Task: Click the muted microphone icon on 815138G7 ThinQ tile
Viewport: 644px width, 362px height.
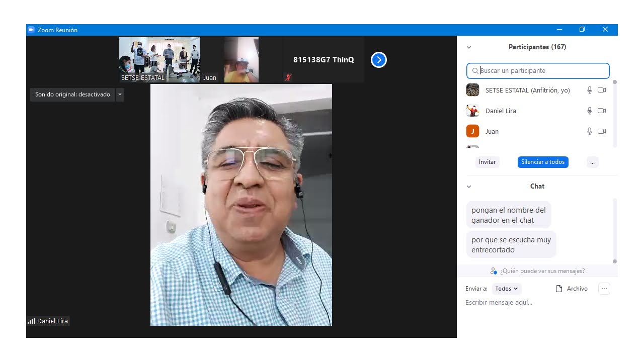Action: (x=288, y=77)
